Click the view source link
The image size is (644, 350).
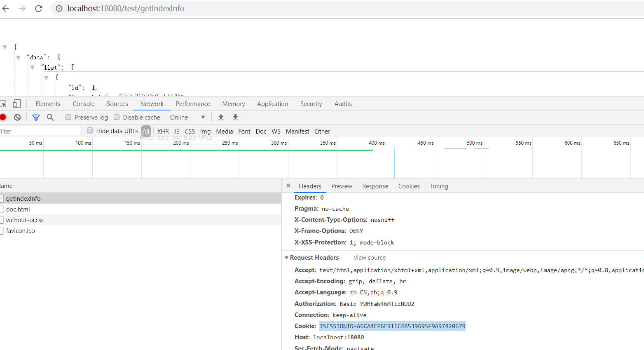click(x=369, y=257)
